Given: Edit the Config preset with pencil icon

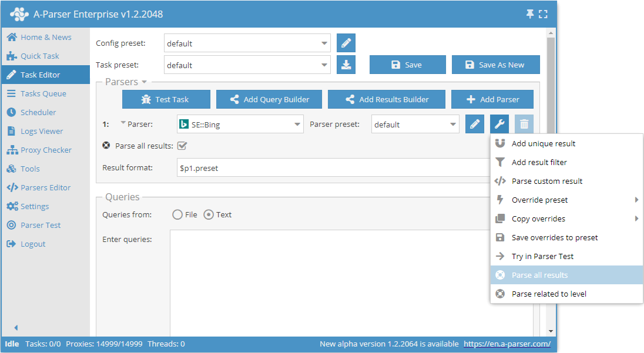Looking at the screenshot, I should coord(346,43).
